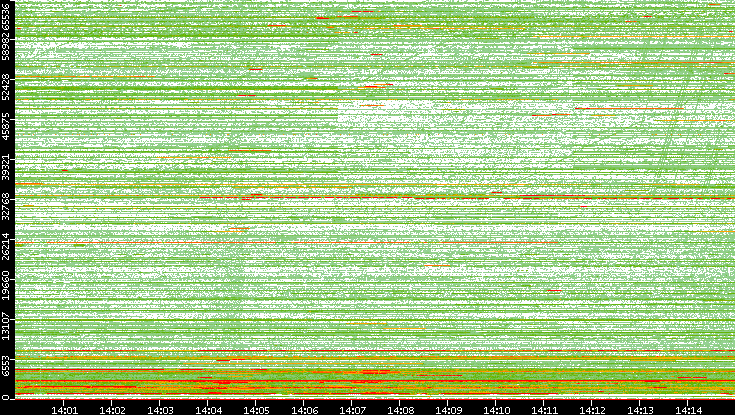The image size is (735, 415).
Task: Click the 26214 y-axis value label
Action: [7, 243]
